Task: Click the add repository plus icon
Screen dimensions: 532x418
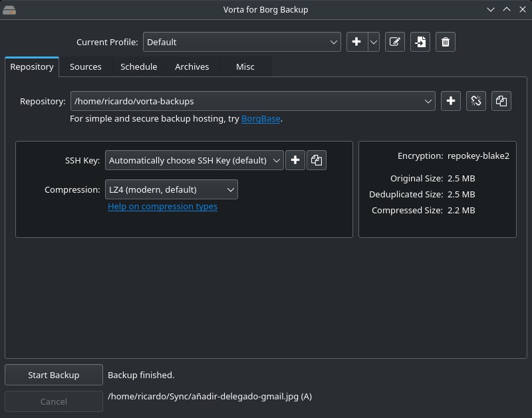Action: [451, 101]
